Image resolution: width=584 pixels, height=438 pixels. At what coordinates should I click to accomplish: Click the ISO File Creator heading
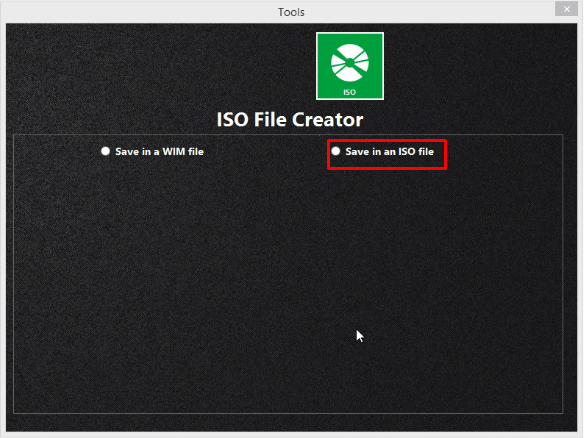[290, 120]
